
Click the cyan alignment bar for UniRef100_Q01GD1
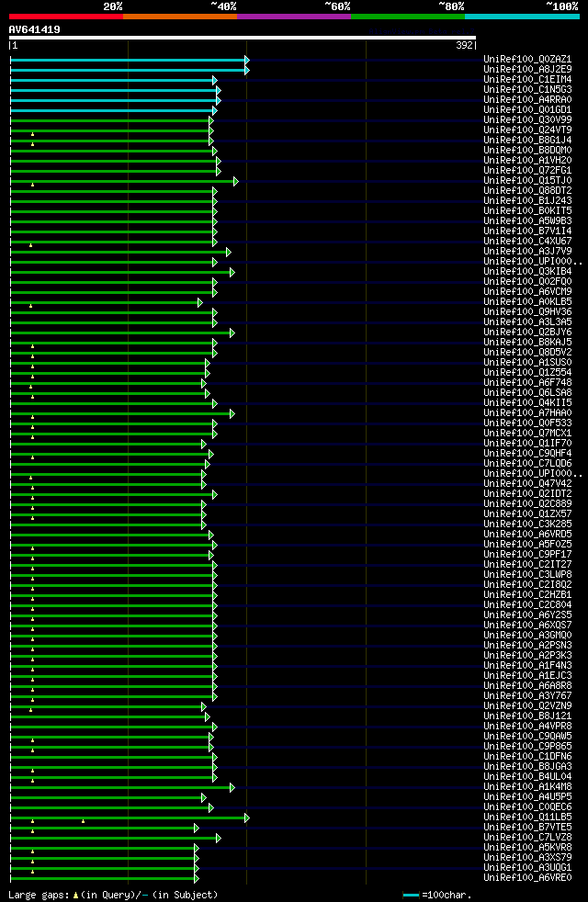(111, 110)
